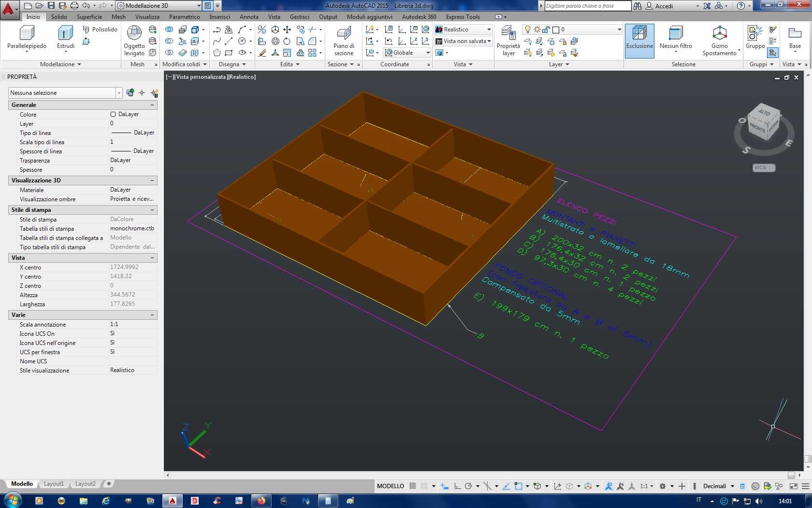The height and width of the screenshot is (508, 812).
Task: Click the Autodesk Exchange X icon
Action: point(707,6)
